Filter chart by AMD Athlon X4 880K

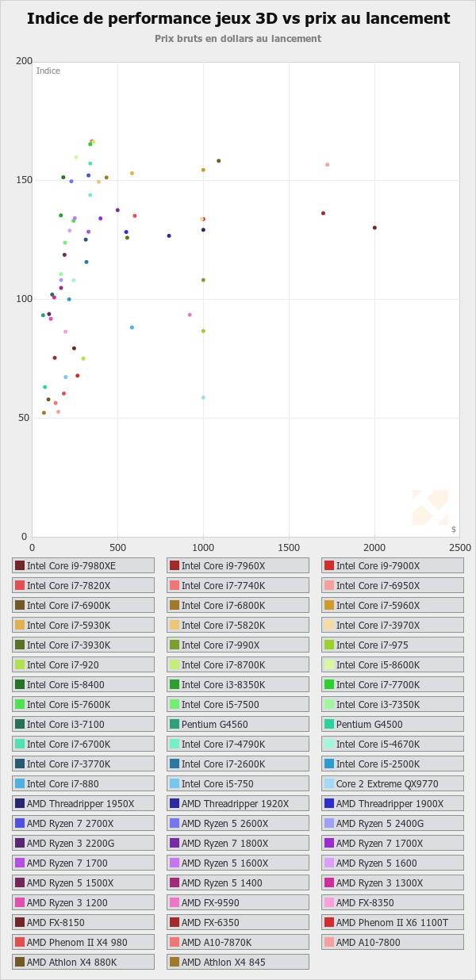pos(83,962)
